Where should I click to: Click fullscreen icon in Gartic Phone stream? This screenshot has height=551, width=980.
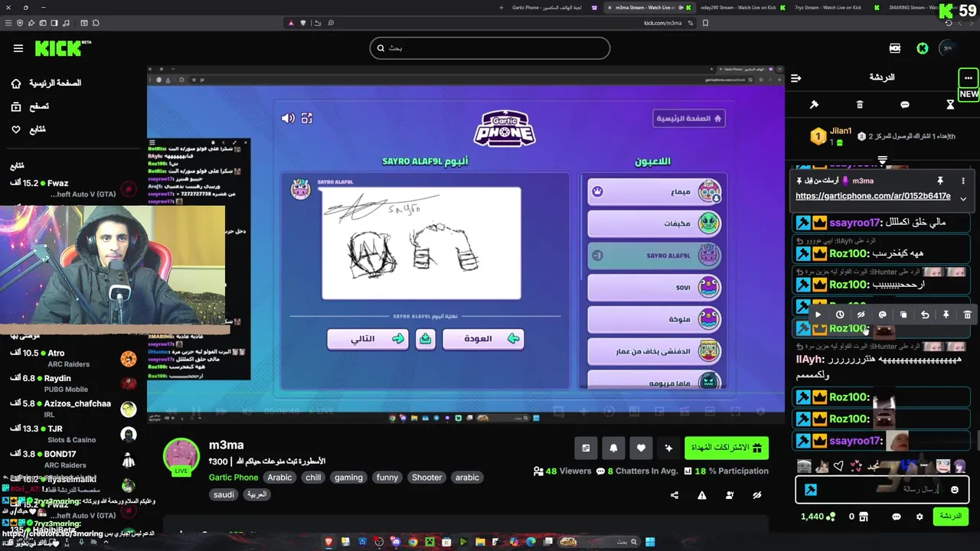307,119
